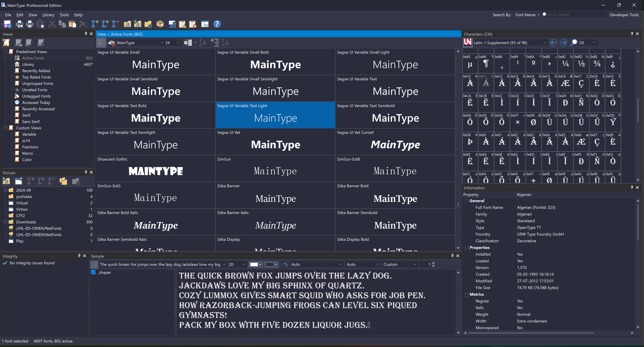
Task: Toggle the blue swap arrows button in Sample
Action: coord(286,264)
